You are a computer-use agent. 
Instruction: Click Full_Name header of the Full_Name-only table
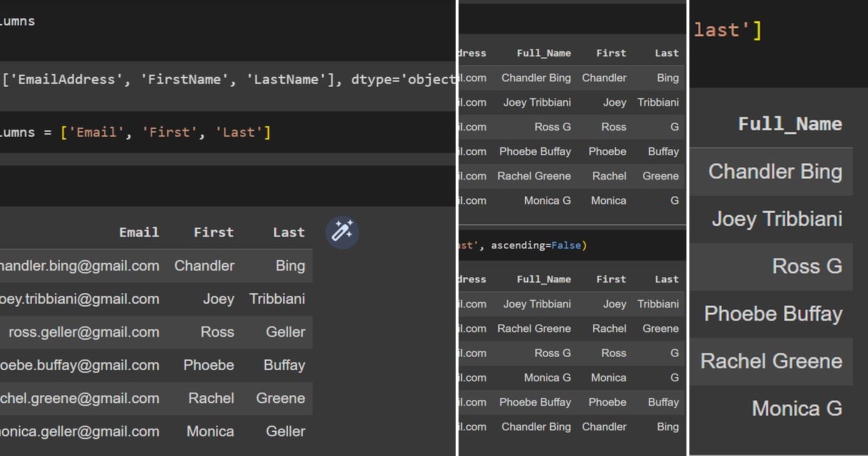point(790,124)
